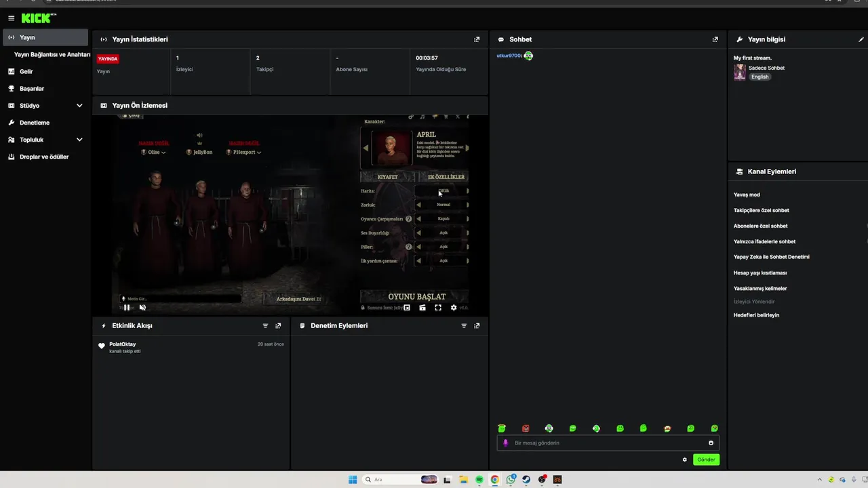The height and width of the screenshot is (488, 868).
Task: Open WhatsApp from the taskbar
Action: (x=511, y=480)
